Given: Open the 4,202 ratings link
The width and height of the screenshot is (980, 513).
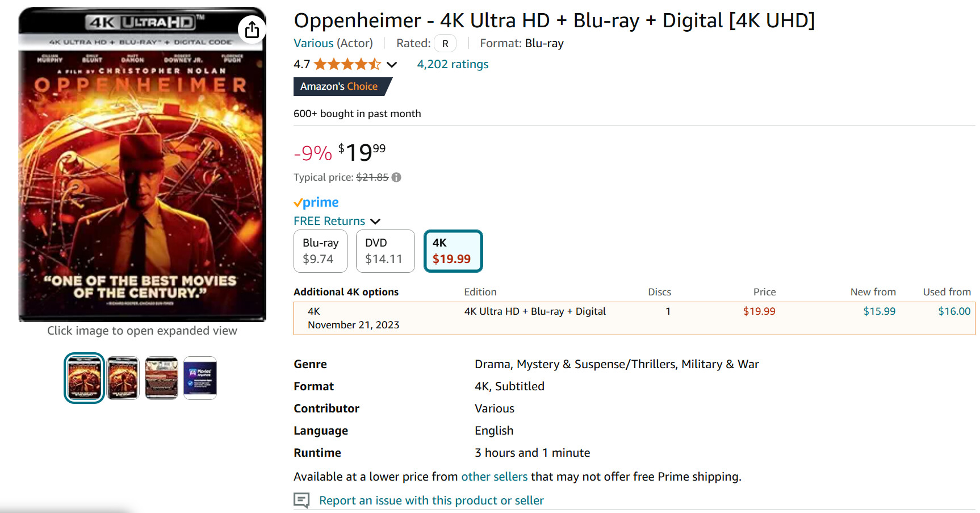Looking at the screenshot, I should click(x=453, y=64).
